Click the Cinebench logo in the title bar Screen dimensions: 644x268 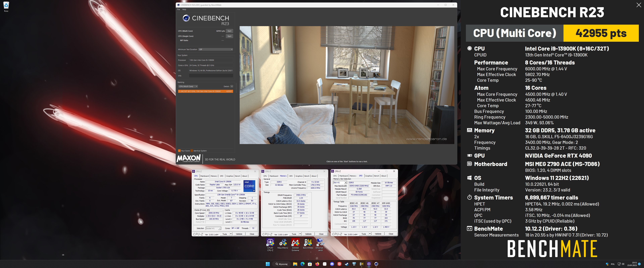point(178,5)
